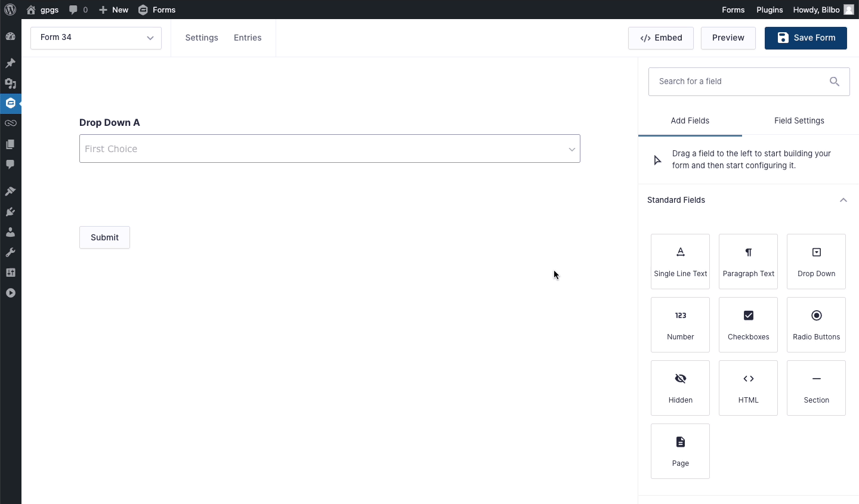Open Gravity Forms sidebar icon
The height and width of the screenshot is (504, 859).
pos(10,103)
